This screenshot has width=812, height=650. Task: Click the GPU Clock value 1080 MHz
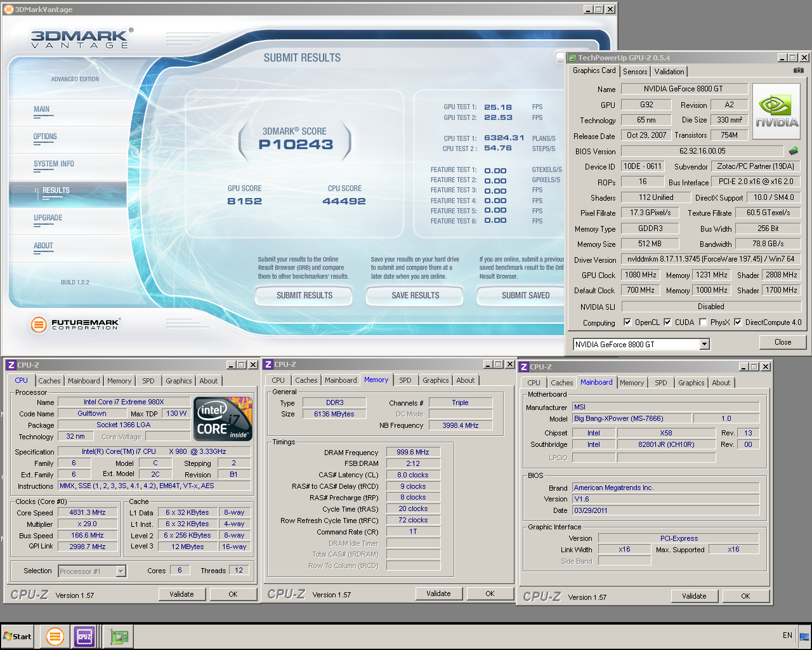point(641,275)
